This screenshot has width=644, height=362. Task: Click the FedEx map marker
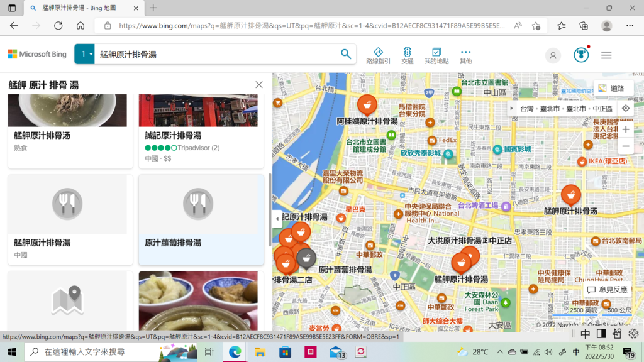[x=431, y=140]
